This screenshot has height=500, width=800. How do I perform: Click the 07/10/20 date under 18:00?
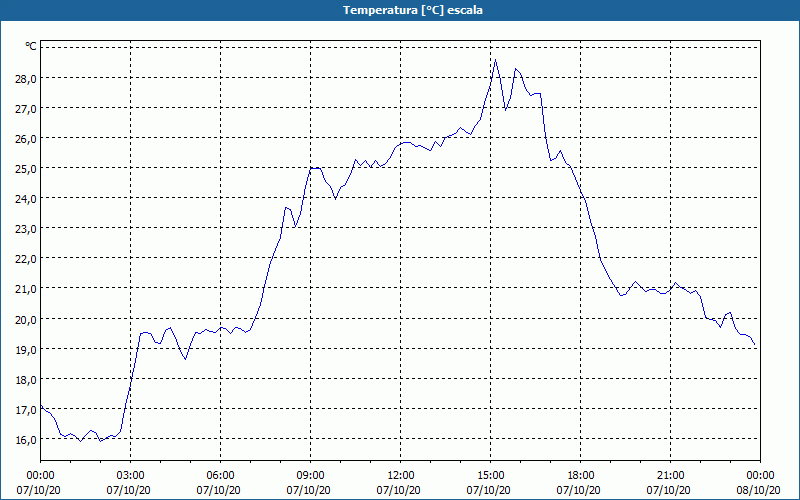click(x=579, y=490)
